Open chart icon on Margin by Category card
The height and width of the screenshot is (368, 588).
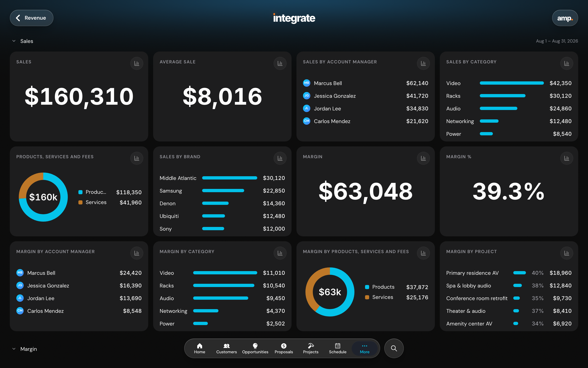click(280, 253)
